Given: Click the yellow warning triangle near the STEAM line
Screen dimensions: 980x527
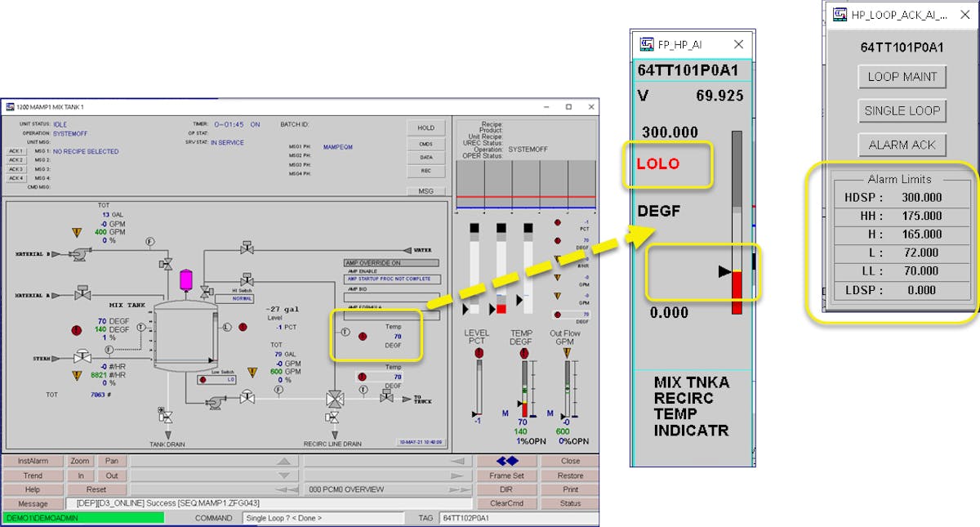Looking at the screenshot, I should tap(75, 374).
